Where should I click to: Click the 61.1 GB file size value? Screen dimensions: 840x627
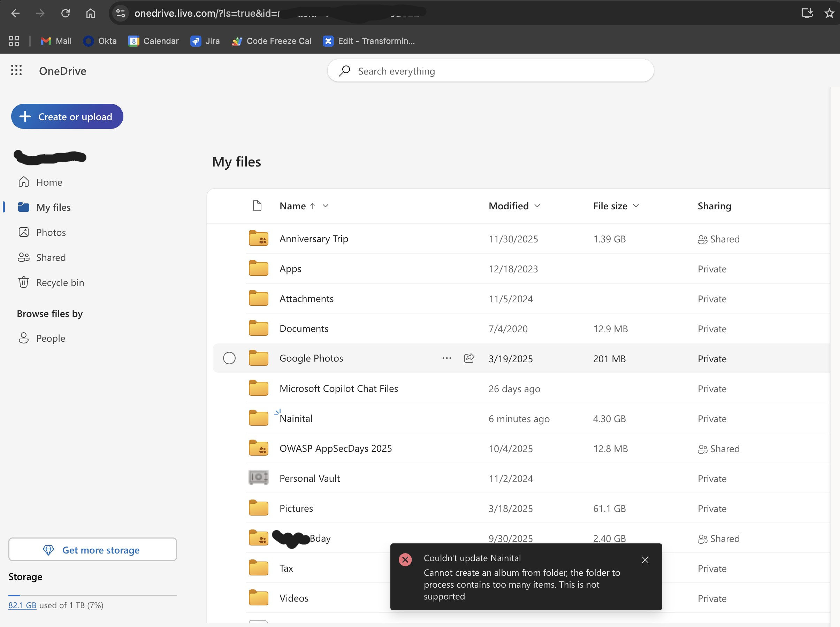click(610, 509)
